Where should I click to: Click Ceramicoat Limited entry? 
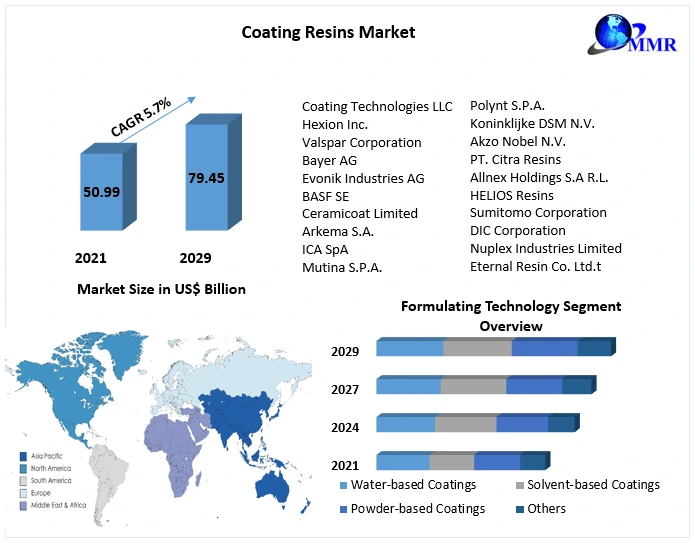(x=359, y=213)
